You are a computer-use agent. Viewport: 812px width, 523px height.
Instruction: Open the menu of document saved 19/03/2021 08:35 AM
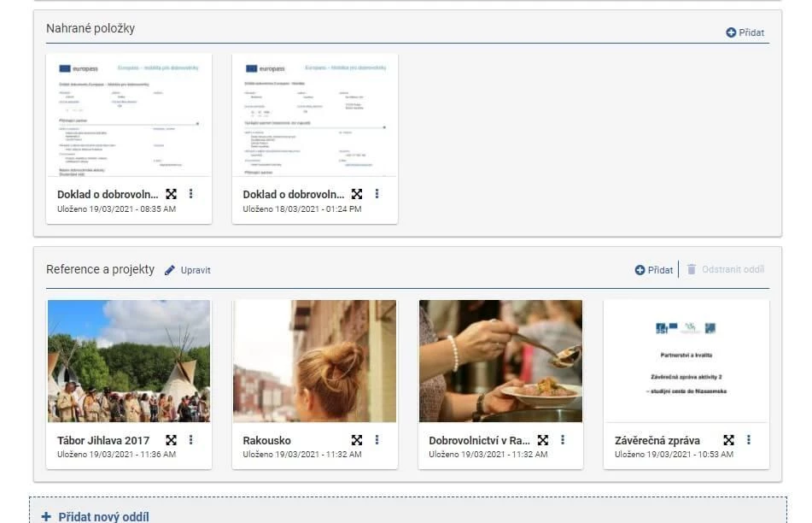(190, 194)
